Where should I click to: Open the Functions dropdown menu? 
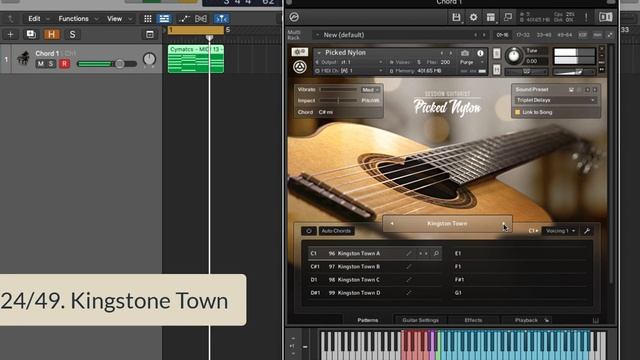click(78, 19)
